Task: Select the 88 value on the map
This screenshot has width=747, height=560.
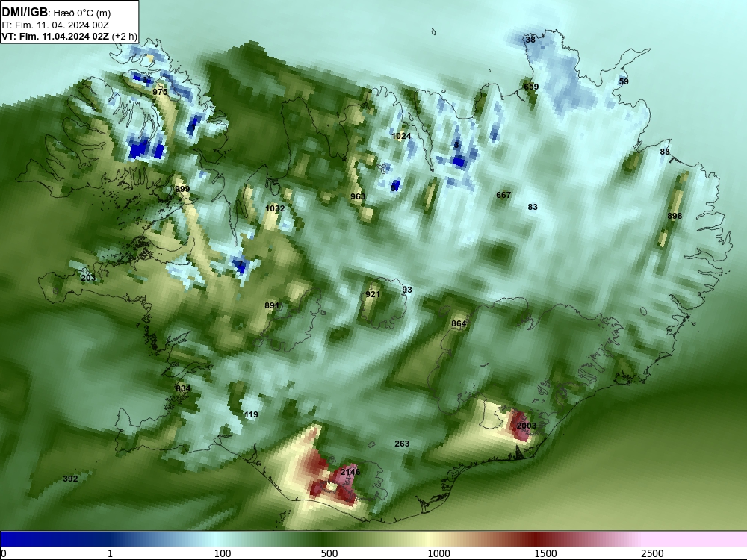Action: [x=665, y=152]
